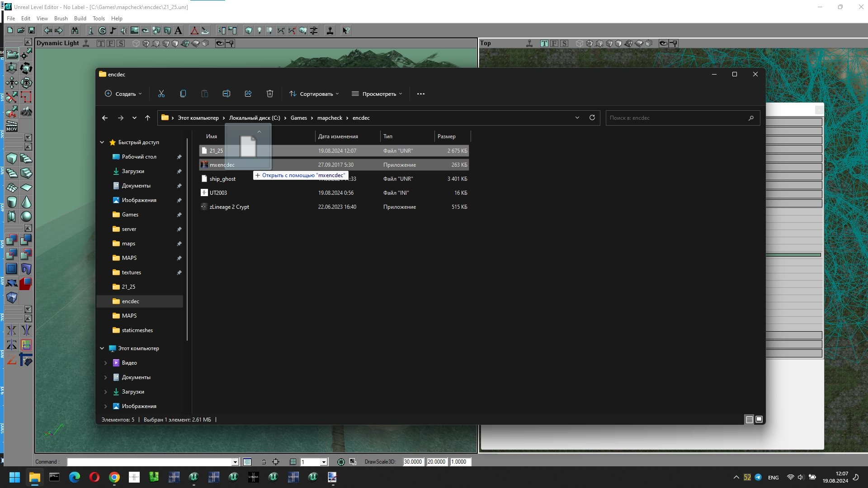Toggle the eye icon in Dynamic Light viewport header

[220, 43]
